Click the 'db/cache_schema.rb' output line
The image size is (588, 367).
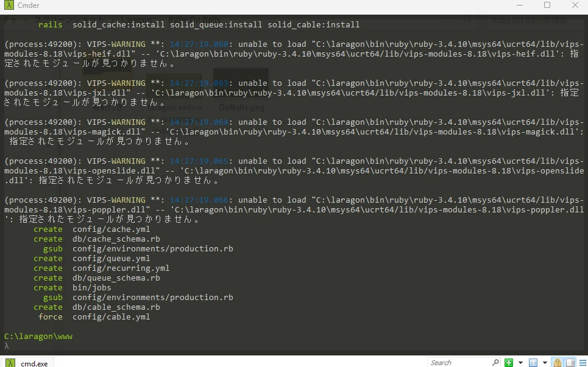116,239
